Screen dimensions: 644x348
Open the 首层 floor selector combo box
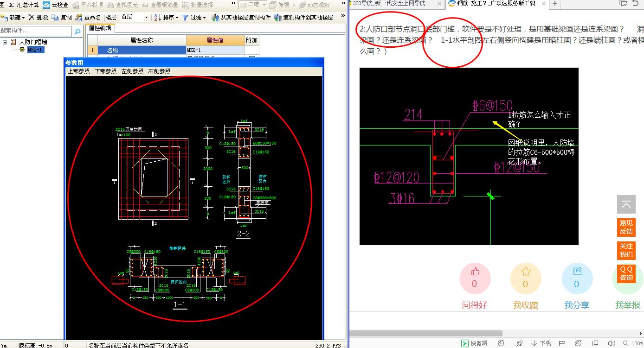[134, 17]
